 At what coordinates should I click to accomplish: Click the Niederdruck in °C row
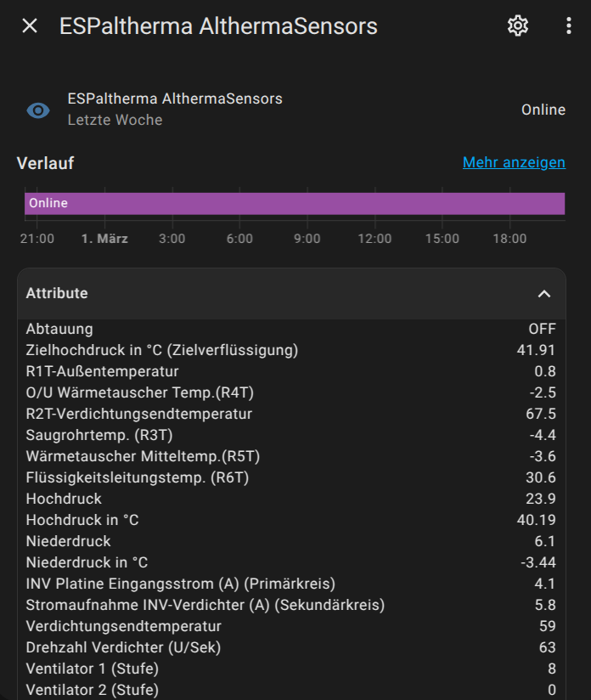click(291, 562)
